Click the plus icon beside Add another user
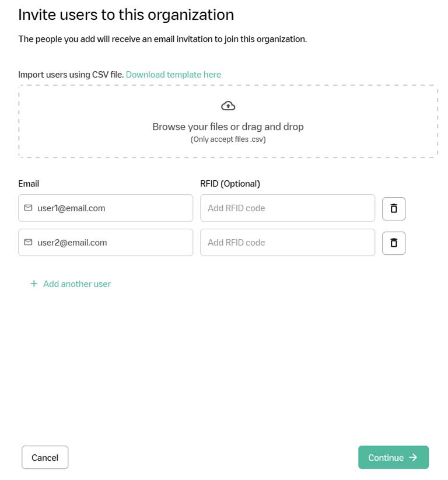 [x=34, y=283]
